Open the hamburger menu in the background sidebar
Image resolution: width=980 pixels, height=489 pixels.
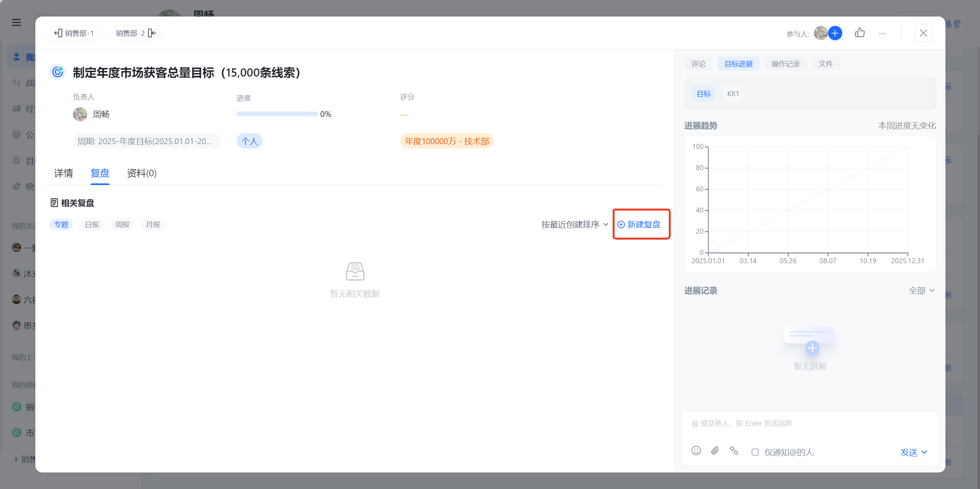click(x=16, y=23)
